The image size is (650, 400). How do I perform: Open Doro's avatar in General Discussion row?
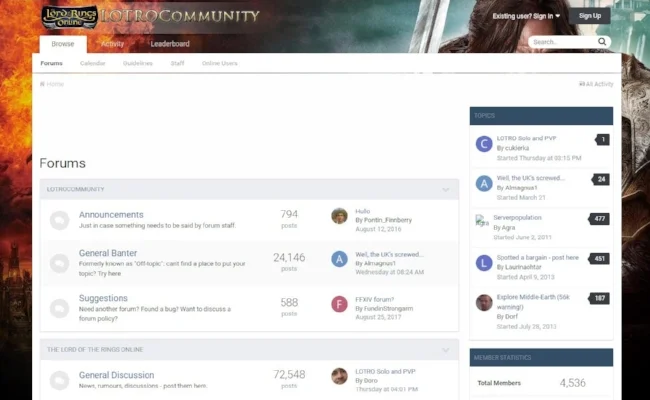click(x=340, y=376)
